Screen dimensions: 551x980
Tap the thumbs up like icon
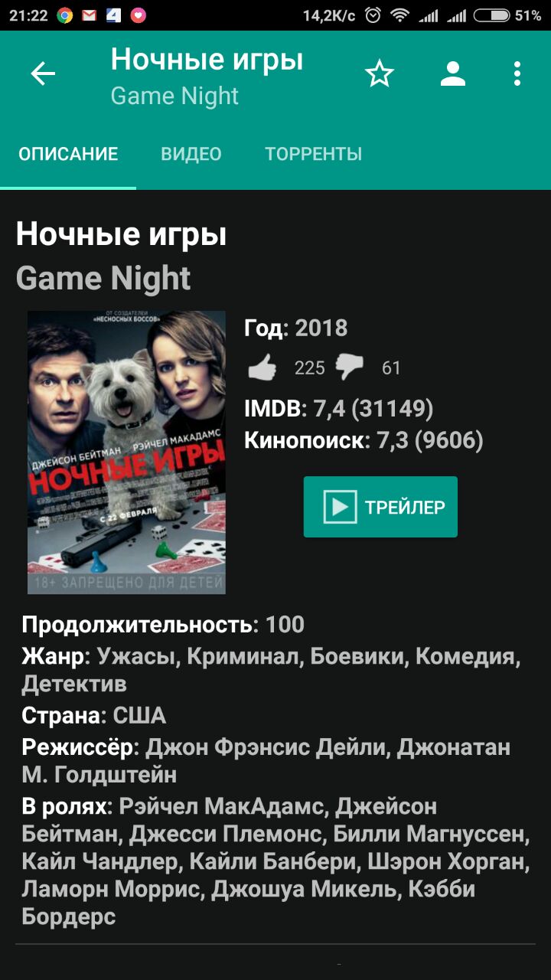262,368
